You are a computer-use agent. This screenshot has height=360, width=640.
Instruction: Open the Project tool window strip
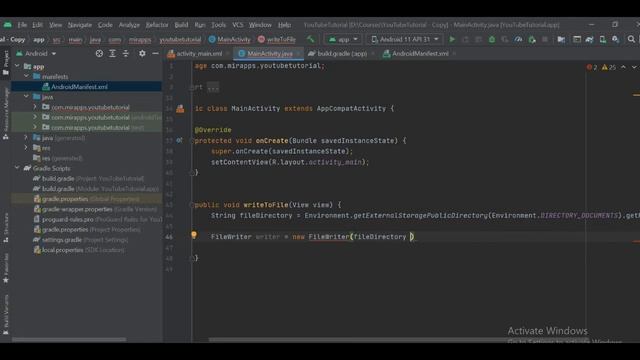pos(6,63)
